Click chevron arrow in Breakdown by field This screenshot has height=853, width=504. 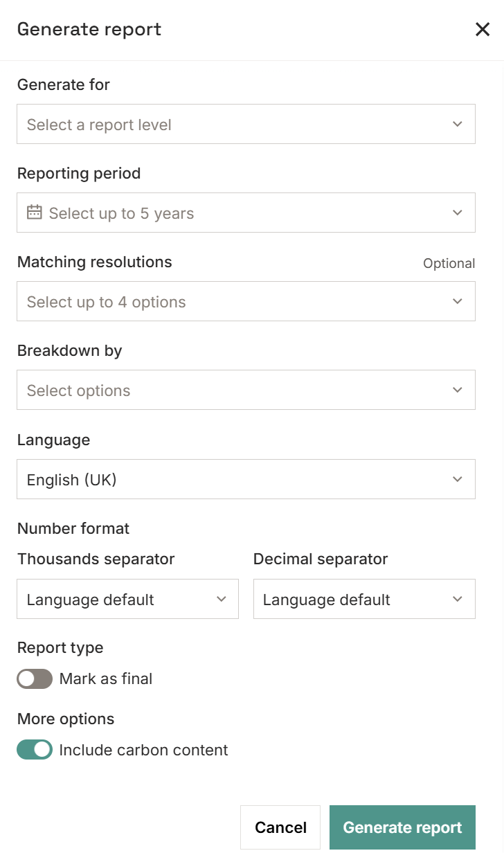click(458, 390)
